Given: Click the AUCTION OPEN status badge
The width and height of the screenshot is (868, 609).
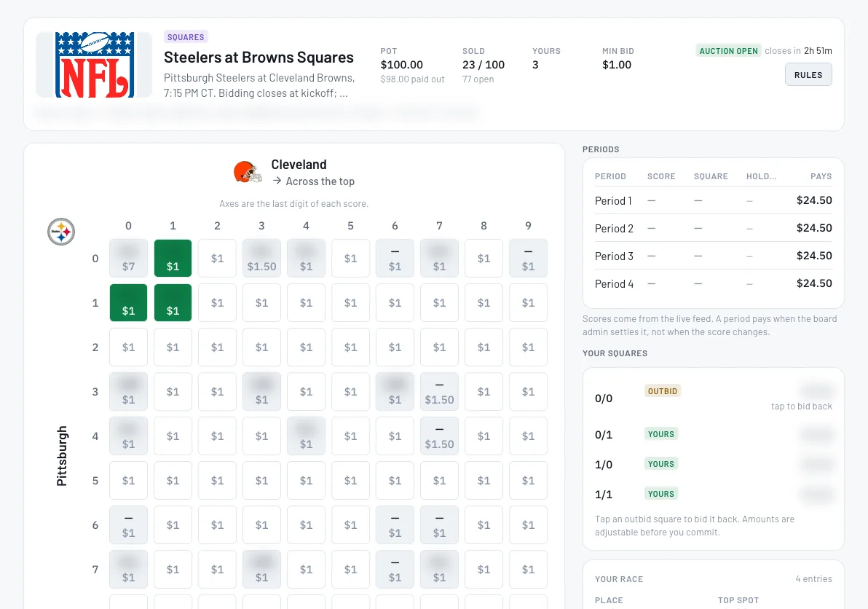Looking at the screenshot, I should click(728, 51).
